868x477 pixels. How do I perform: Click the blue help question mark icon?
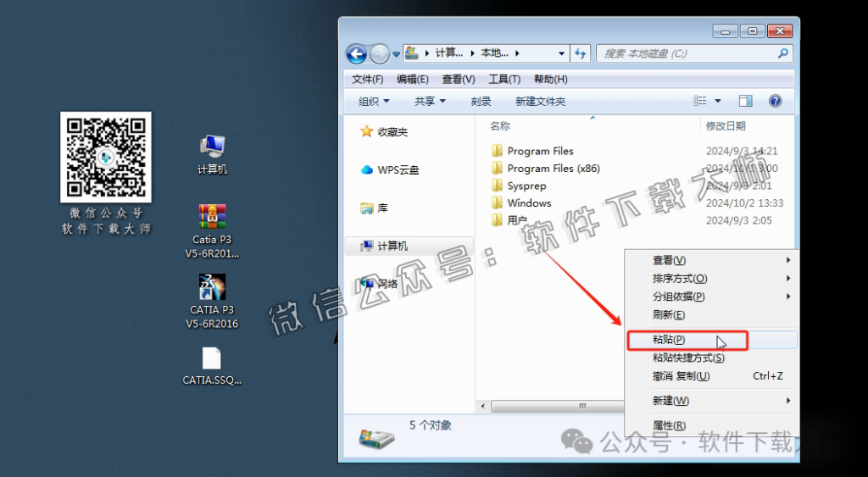775,101
